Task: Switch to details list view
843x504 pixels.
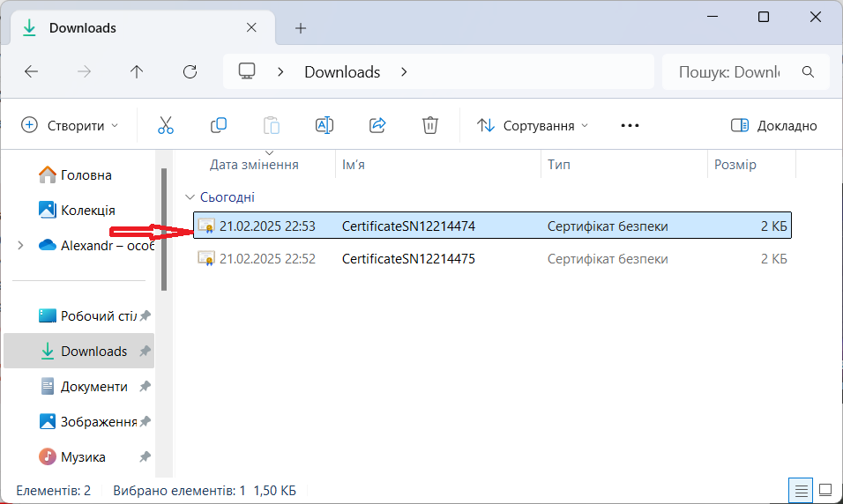Action: (801, 489)
